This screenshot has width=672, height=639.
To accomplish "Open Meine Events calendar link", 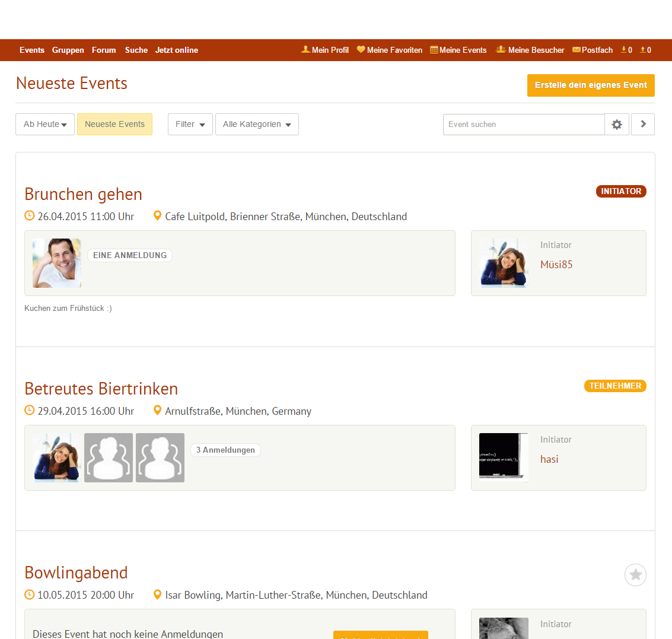I will (458, 50).
